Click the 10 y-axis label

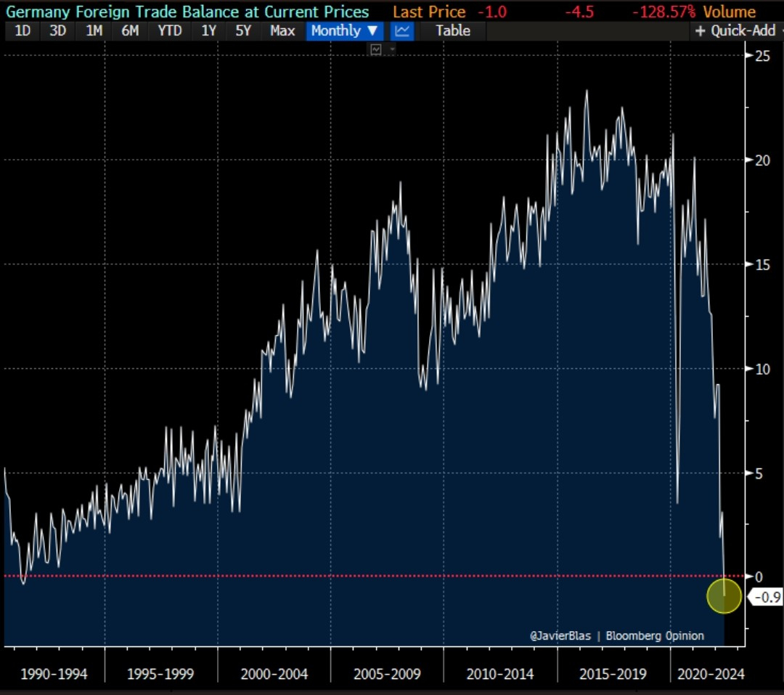tap(762, 369)
